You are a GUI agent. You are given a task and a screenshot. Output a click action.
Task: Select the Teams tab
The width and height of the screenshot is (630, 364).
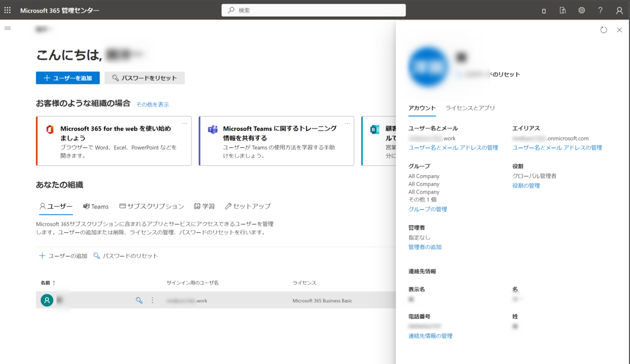[x=96, y=206]
